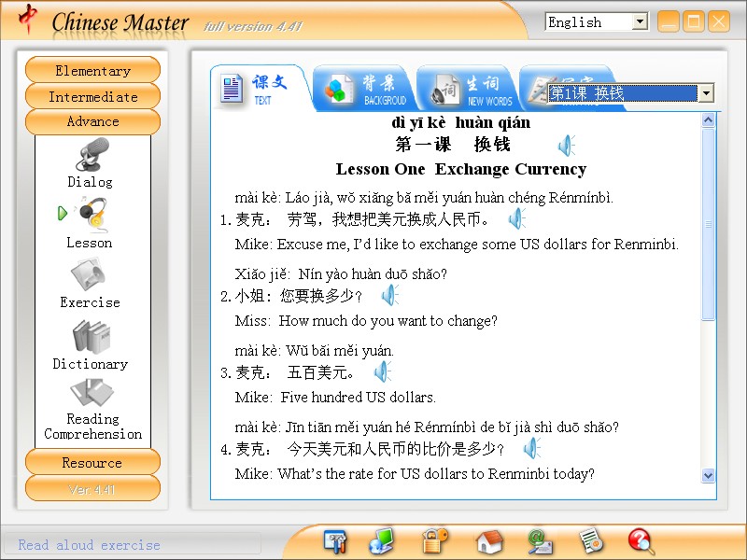This screenshot has height=560, width=747.
Task: Click the padlock registration icon
Action: (435, 541)
